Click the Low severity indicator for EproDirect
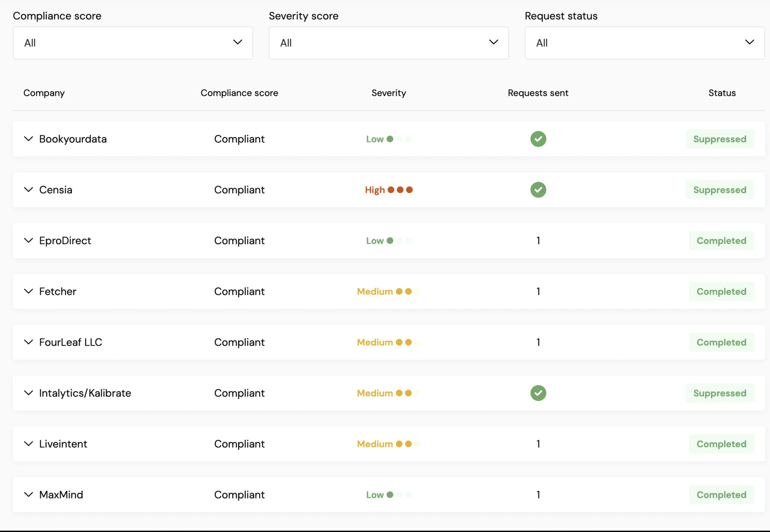This screenshot has height=532, width=770. (x=388, y=241)
